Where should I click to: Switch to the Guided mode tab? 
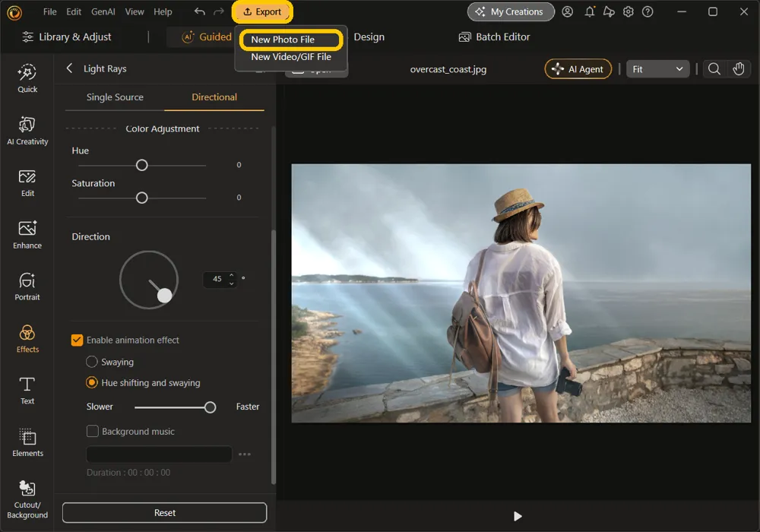tap(207, 36)
